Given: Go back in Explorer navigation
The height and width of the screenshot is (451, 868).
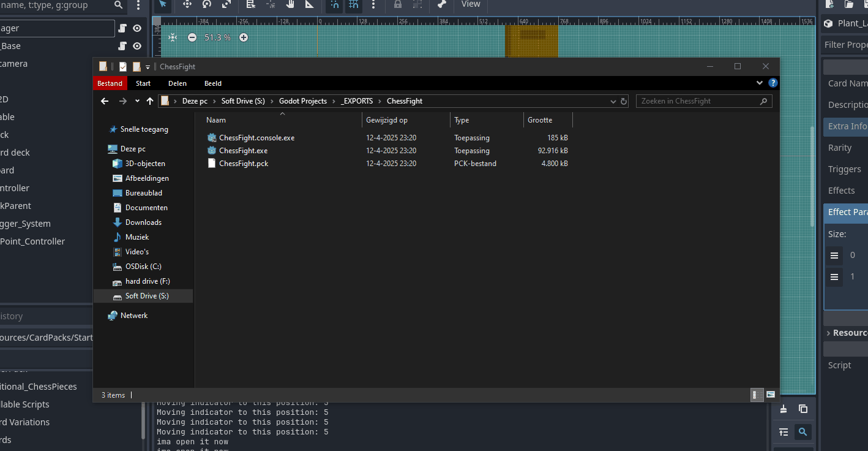Looking at the screenshot, I should click(105, 101).
